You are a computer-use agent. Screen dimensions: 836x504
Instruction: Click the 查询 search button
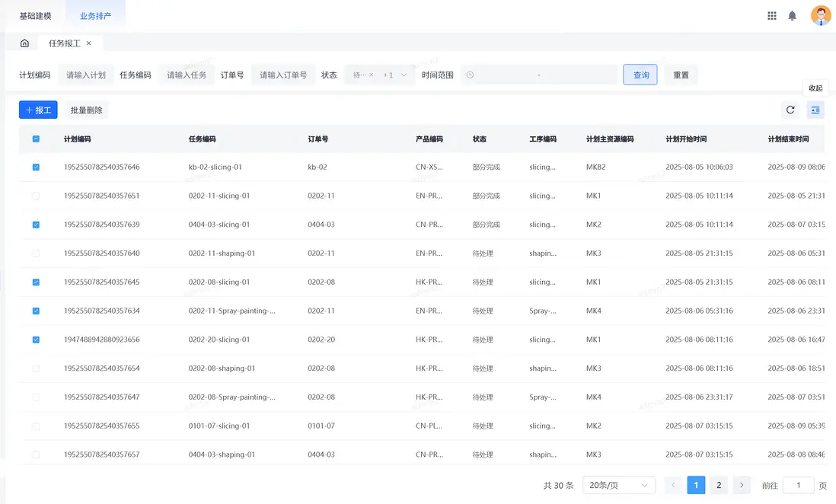pos(640,75)
